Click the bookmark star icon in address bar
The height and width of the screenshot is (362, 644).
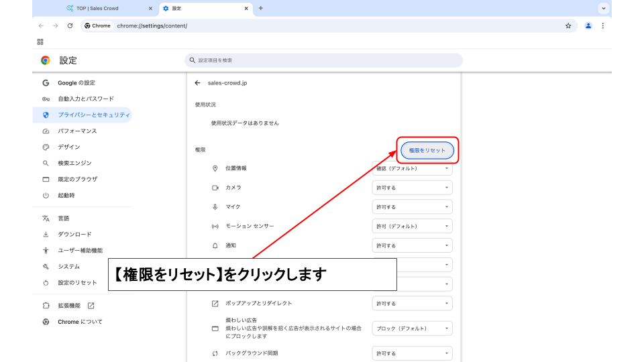[568, 25]
